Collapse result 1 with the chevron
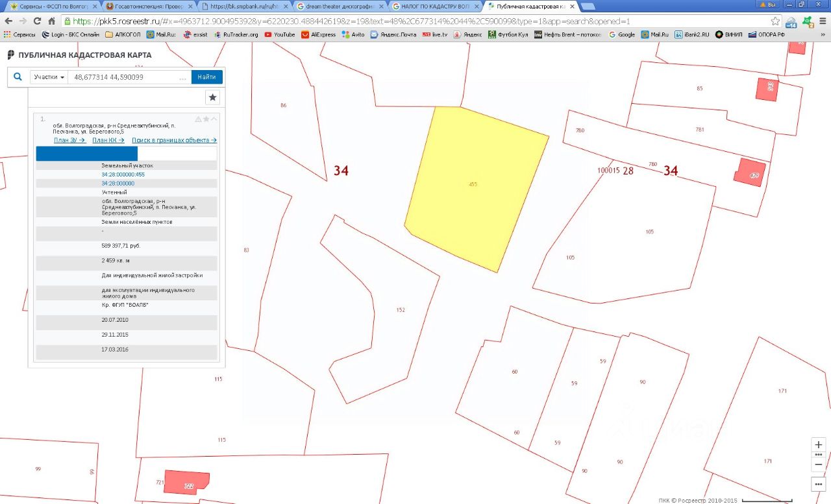This screenshot has height=504, width=831. tap(214, 119)
